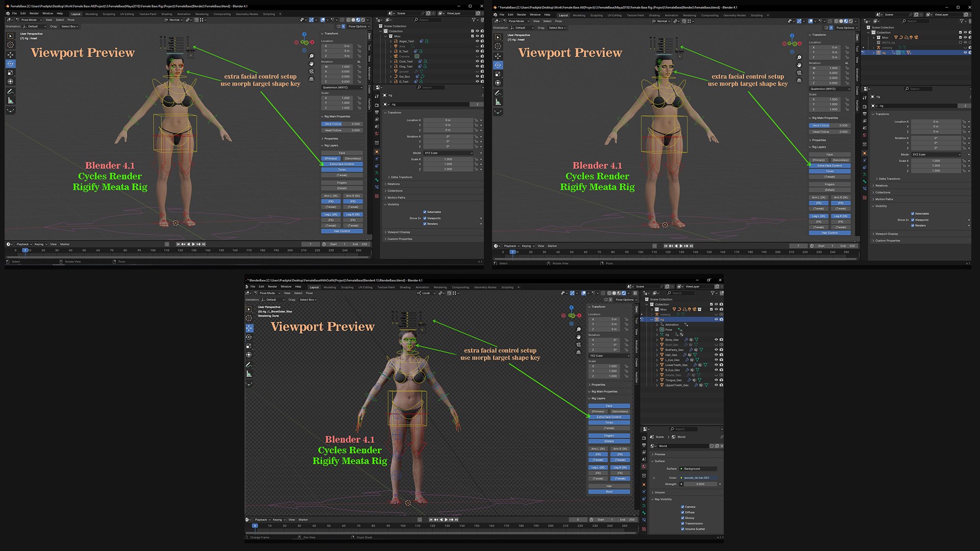Image resolution: width=980 pixels, height=551 pixels.
Task: Toggle camera view gizmo in bottom window
Action: tap(578, 345)
